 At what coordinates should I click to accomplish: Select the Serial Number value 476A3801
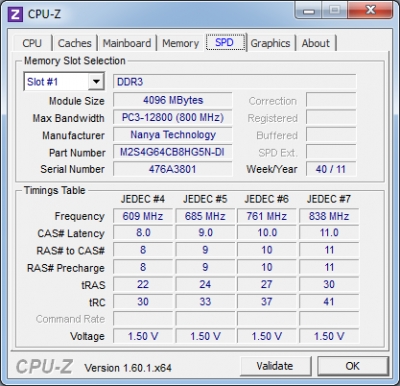pyautogui.click(x=172, y=169)
